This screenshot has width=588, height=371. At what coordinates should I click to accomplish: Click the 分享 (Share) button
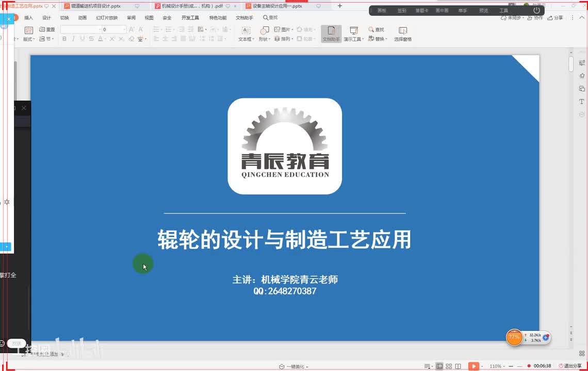(556, 18)
